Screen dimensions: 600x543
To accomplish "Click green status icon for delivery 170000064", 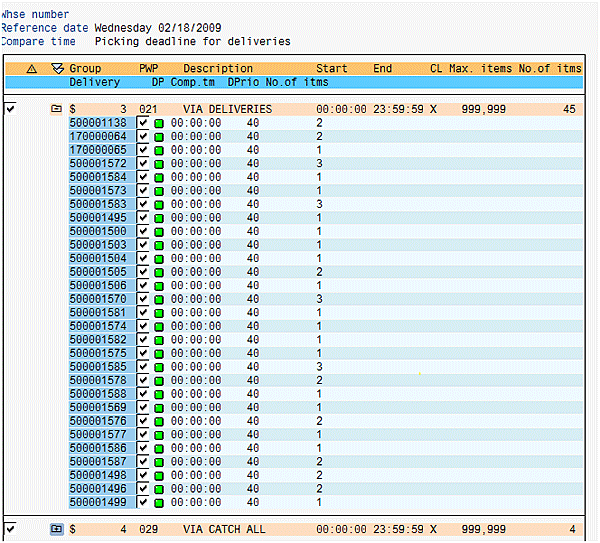I will pyautogui.click(x=158, y=136).
